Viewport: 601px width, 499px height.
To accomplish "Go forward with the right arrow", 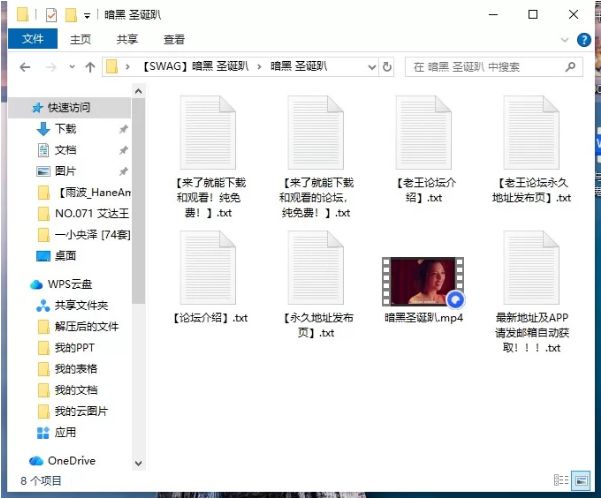I will (51, 67).
